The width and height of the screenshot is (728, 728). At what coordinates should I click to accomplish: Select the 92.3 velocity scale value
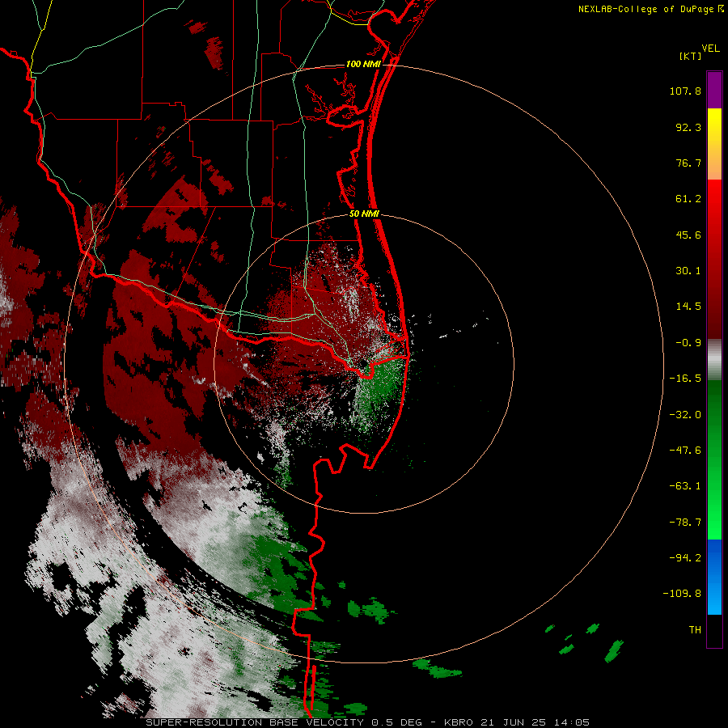(x=688, y=127)
